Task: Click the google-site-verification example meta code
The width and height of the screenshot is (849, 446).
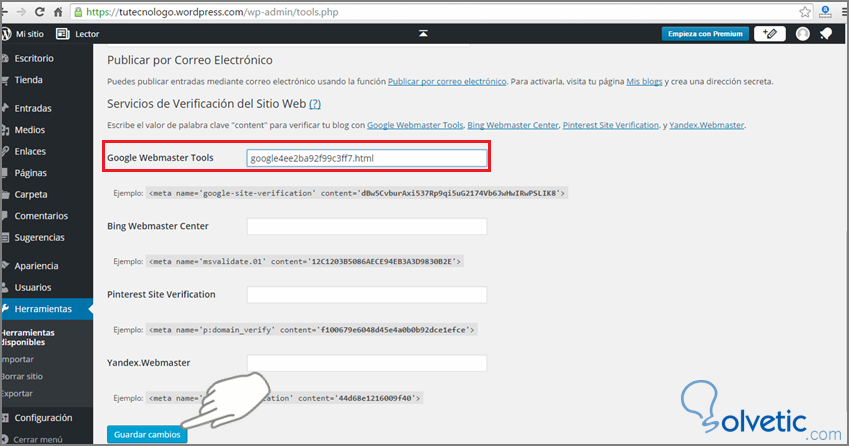Action: pos(357,193)
